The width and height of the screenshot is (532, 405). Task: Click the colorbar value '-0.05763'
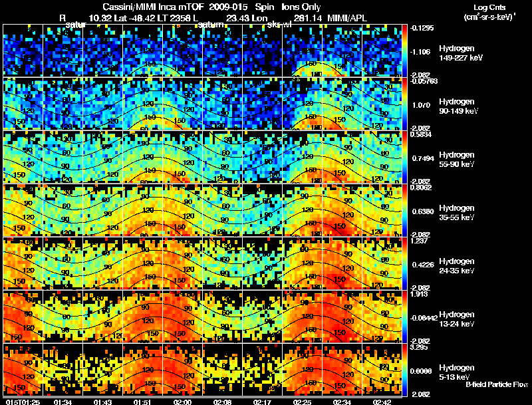point(424,81)
